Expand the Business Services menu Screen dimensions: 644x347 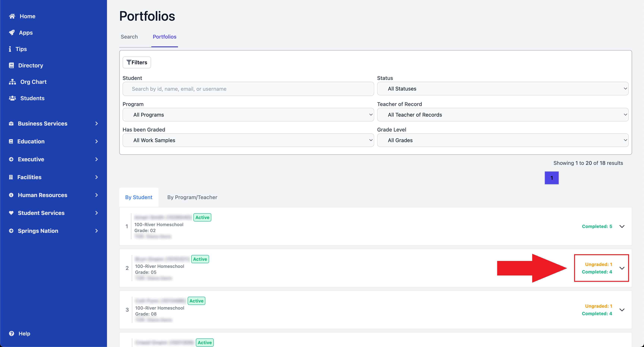53,123
